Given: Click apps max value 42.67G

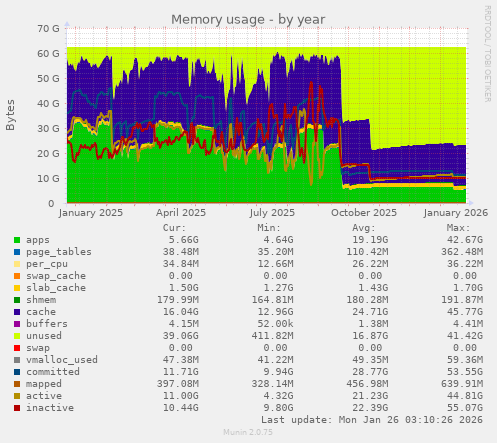Looking at the screenshot, I should pyautogui.click(x=465, y=240).
